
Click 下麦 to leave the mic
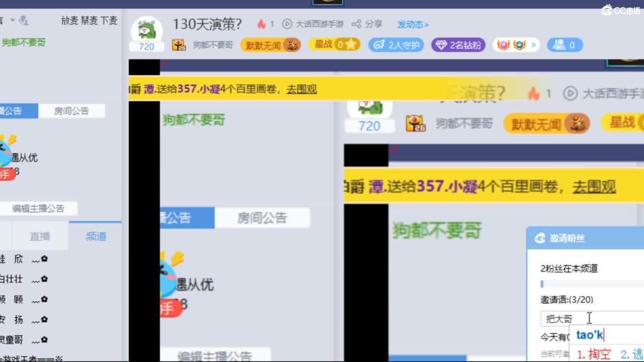tap(109, 21)
